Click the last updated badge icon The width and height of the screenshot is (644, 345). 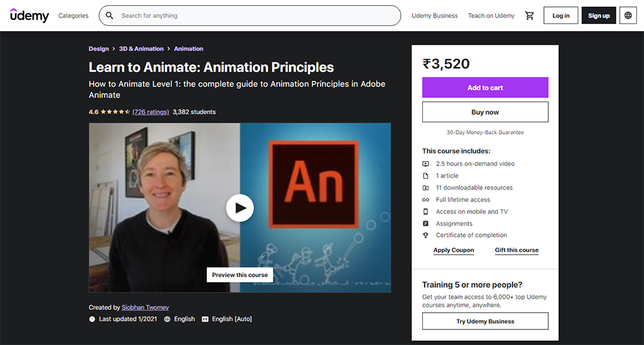(x=92, y=319)
